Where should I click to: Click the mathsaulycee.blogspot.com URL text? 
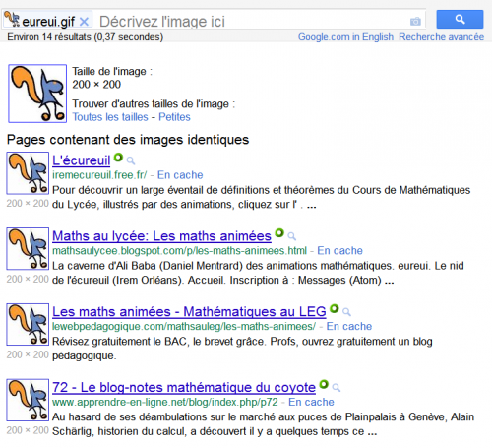pyautogui.click(x=179, y=250)
